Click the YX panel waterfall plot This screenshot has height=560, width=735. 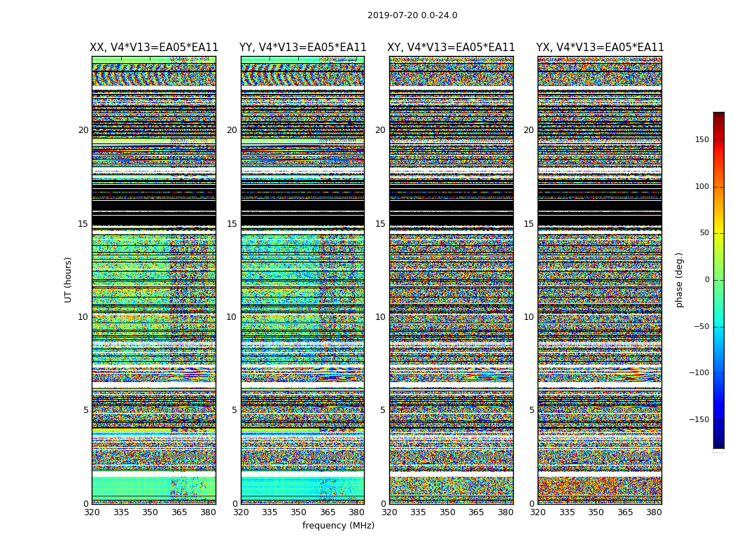[x=600, y=280]
